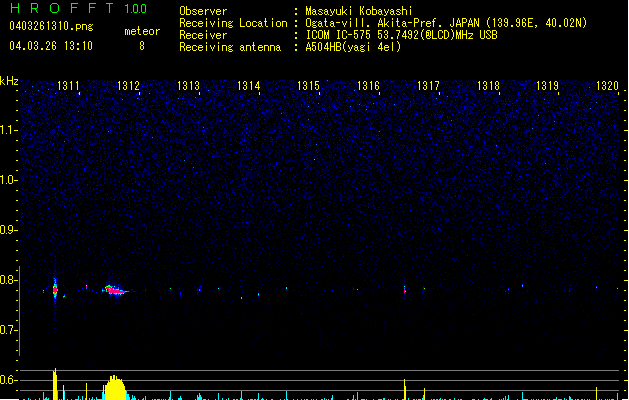629x400 pixels.
Task: Click the 0.8 kHz axis label
Action: tap(8, 280)
